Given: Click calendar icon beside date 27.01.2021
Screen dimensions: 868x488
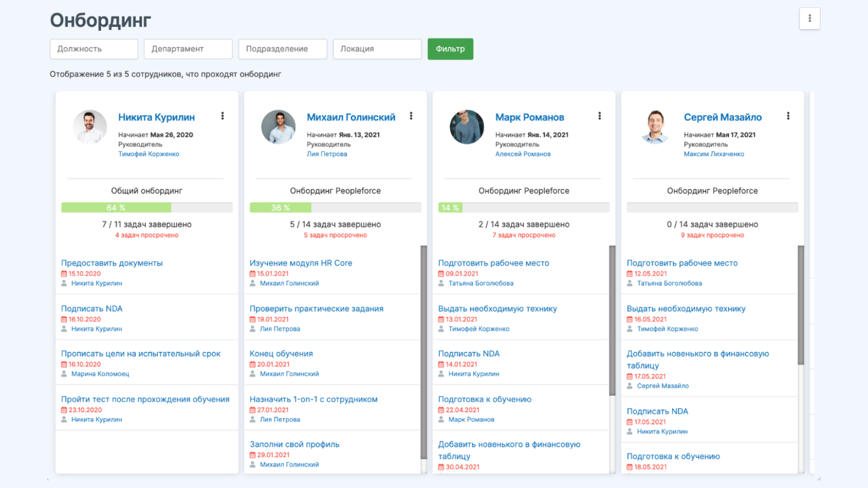Looking at the screenshot, I should pyautogui.click(x=252, y=410).
